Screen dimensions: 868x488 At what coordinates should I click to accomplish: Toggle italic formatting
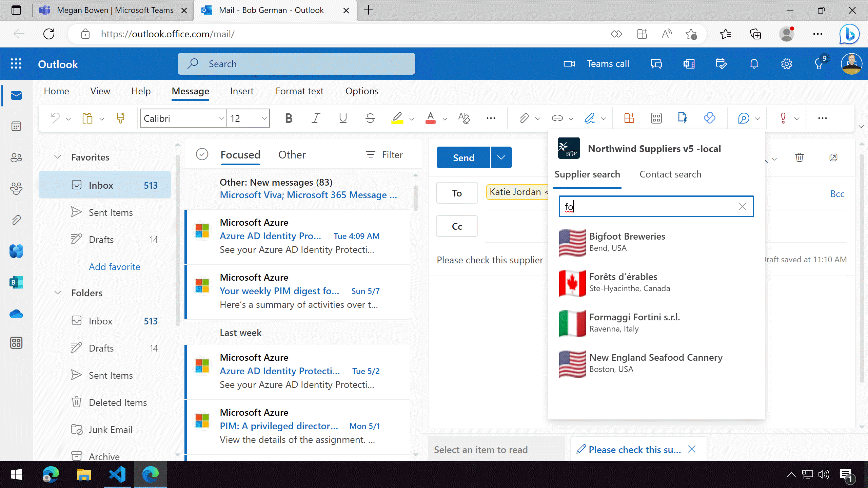(316, 118)
